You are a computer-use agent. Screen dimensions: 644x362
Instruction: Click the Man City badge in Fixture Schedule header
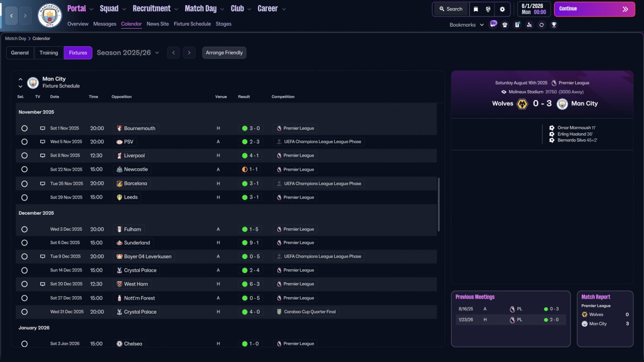33,82
